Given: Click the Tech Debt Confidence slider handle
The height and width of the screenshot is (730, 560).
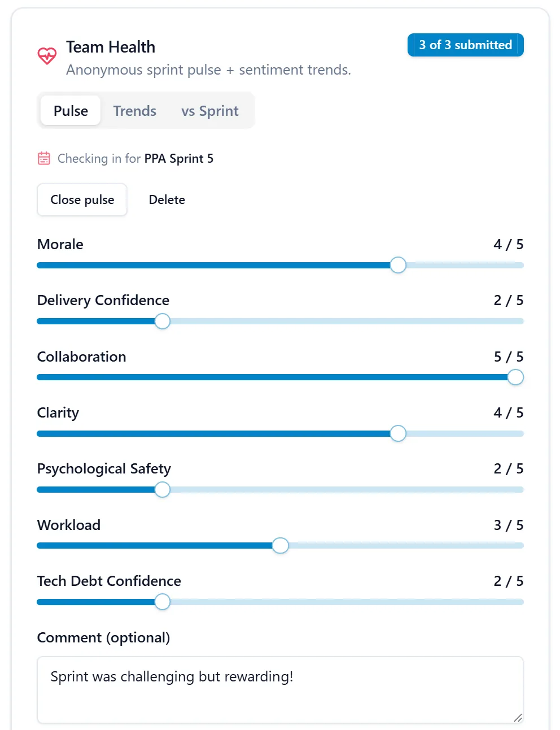Looking at the screenshot, I should pyautogui.click(x=163, y=602).
